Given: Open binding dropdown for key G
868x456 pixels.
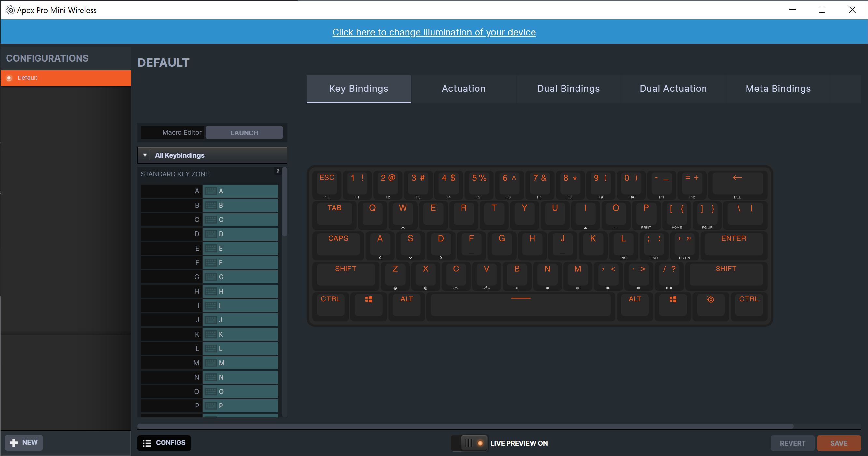Looking at the screenshot, I should point(241,277).
